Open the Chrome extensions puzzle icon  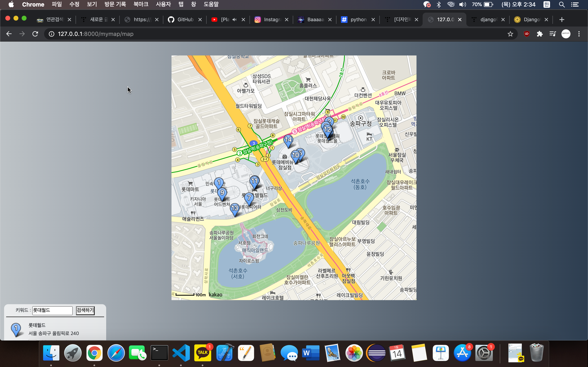(540, 34)
